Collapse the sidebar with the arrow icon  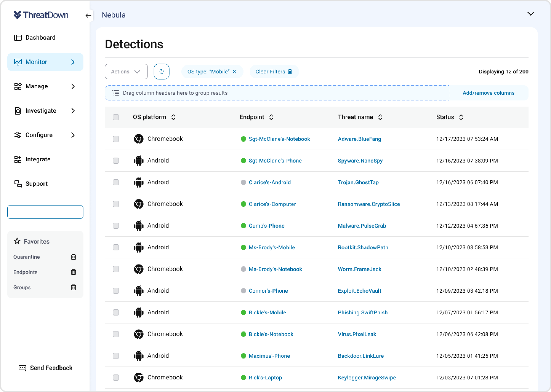point(88,15)
